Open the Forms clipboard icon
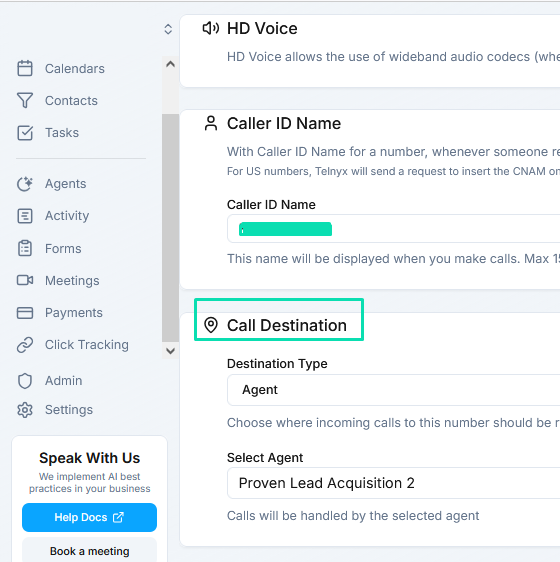560x562 pixels. [25, 248]
